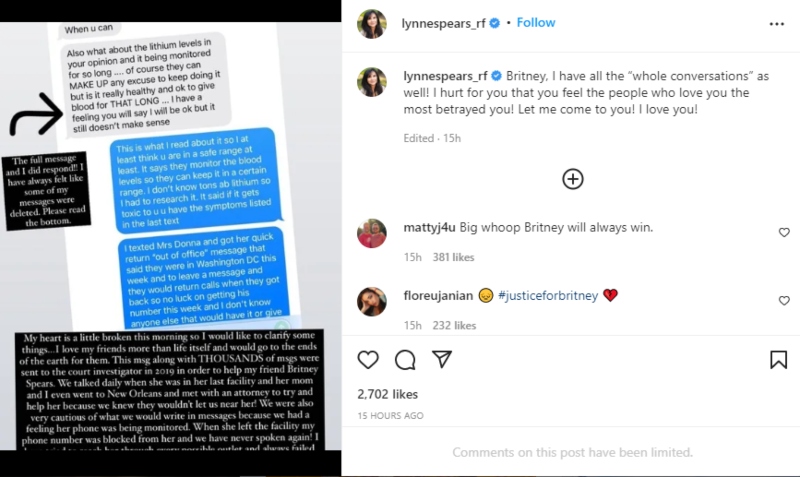Follow lynnespears_rf
This screenshot has width=800, height=477.
[536, 22]
